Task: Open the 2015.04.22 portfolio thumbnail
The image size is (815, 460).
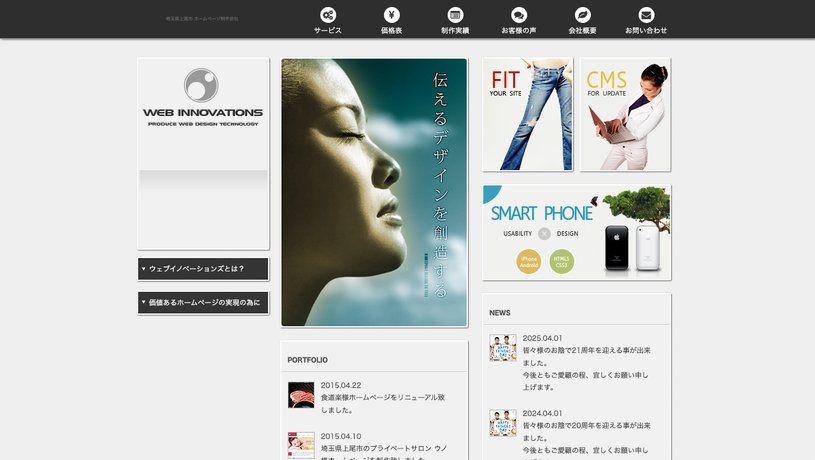Action: [301, 395]
